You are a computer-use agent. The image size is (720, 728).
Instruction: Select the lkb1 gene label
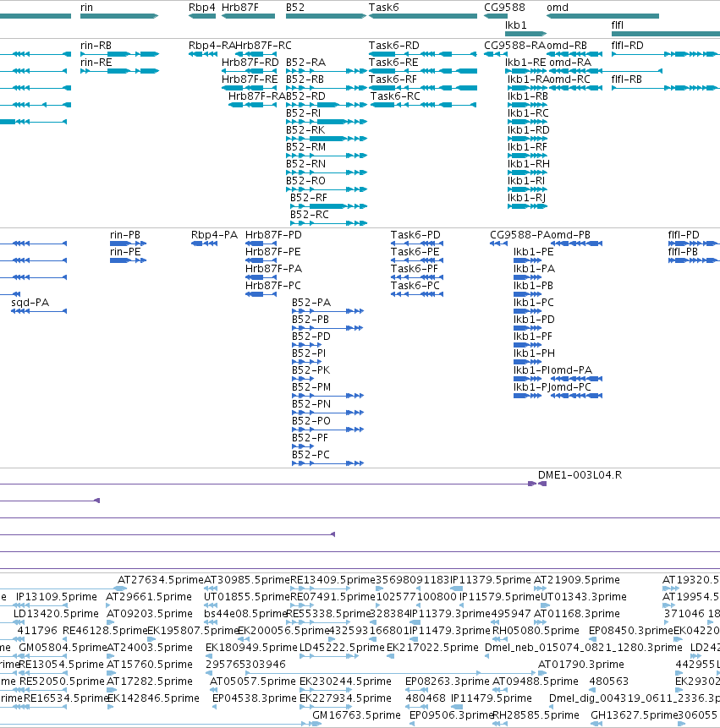(516, 25)
